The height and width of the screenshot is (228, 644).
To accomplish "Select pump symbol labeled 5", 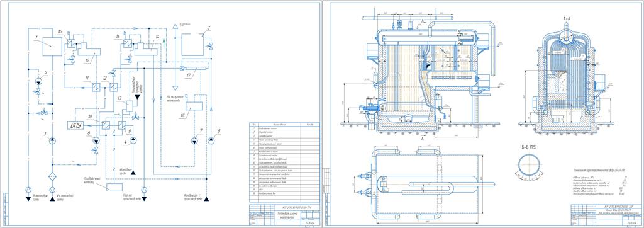I will [38, 81].
